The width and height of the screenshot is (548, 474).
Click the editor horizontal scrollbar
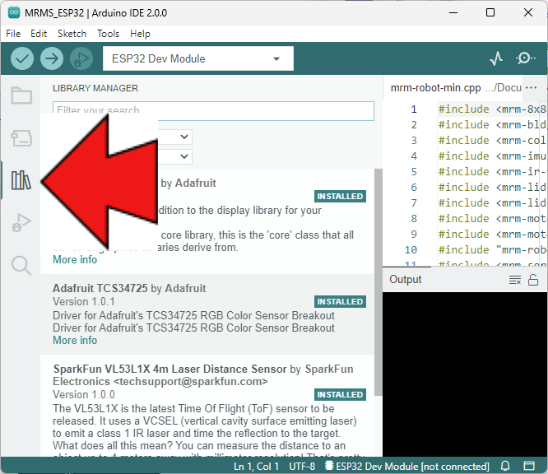(x=407, y=267)
